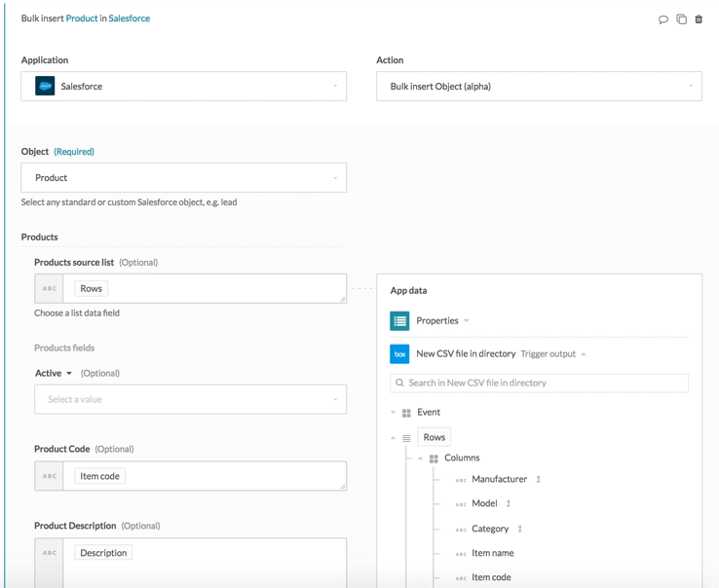This screenshot has height=588, width=719.
Task: Open the Active 'Select a value' dropdown
Action: 190,400
